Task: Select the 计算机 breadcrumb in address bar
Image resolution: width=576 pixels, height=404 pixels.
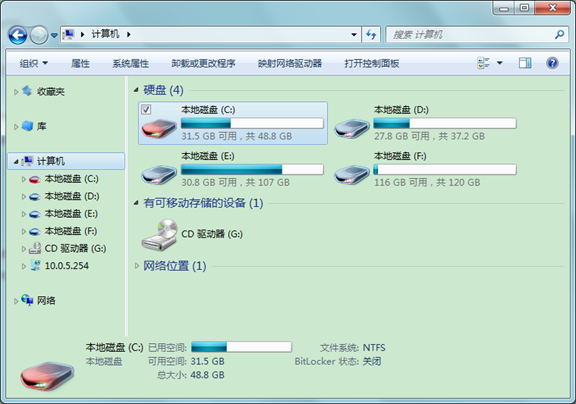Action: coord(105,34)
